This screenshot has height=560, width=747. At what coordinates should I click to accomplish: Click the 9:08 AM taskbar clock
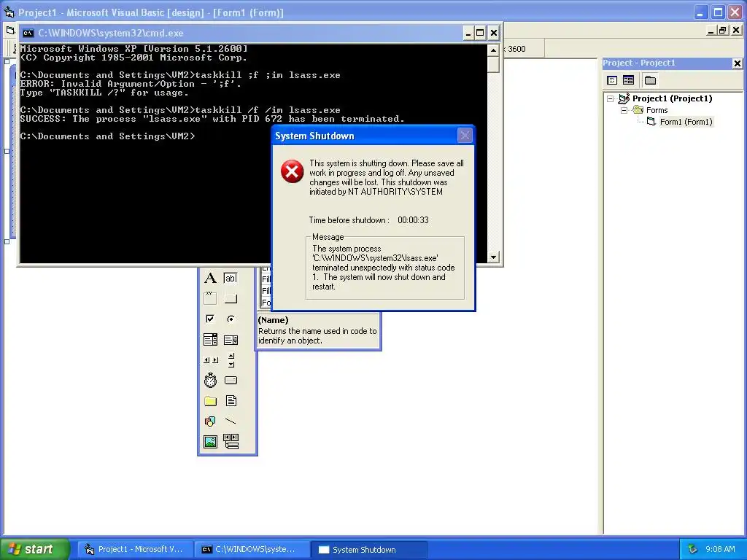pyautogui.click(x=720, y=550)
